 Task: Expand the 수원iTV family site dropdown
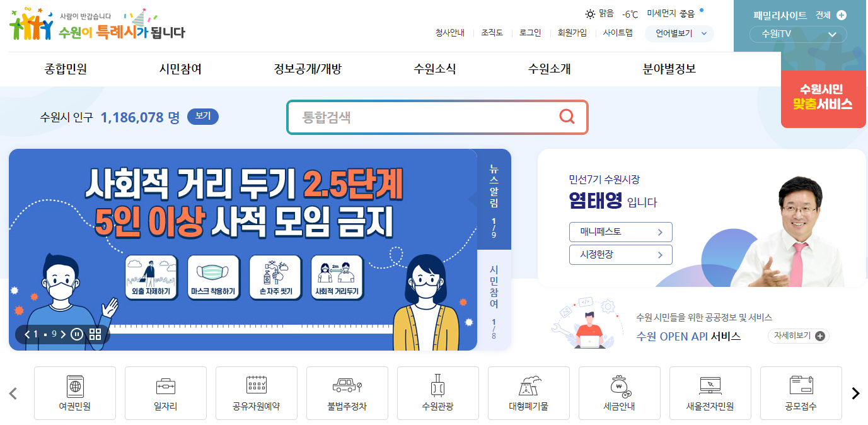pos(798,34)
